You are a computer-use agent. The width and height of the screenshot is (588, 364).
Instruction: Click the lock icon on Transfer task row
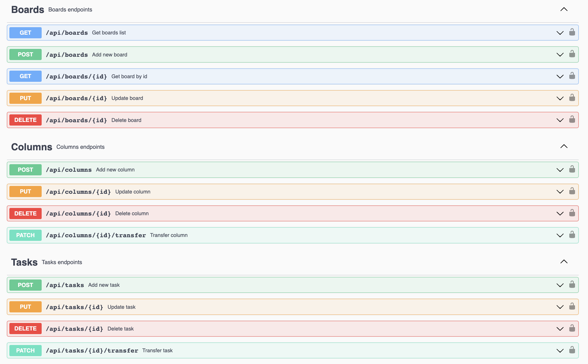pyautogui.click(x=572, y=350)
